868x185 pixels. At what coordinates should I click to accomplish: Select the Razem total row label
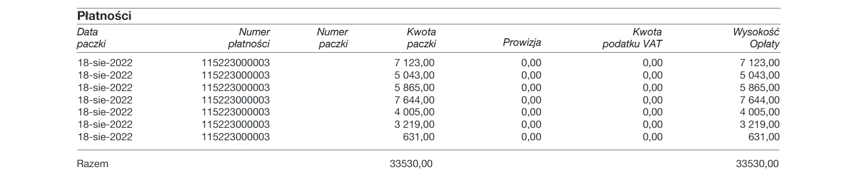[x=93, y=164]
